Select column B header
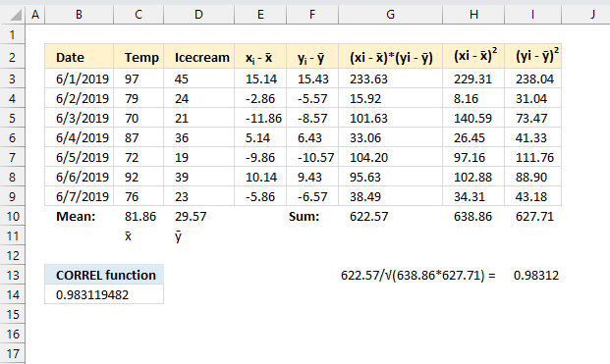 79,15
